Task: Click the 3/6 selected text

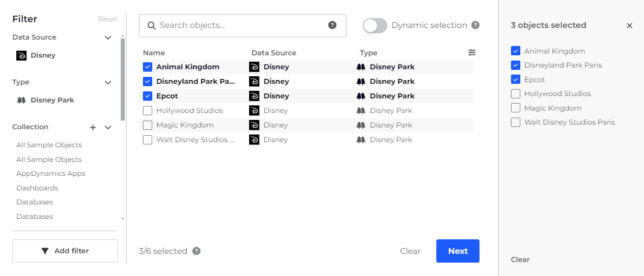Action: (163, 251)
